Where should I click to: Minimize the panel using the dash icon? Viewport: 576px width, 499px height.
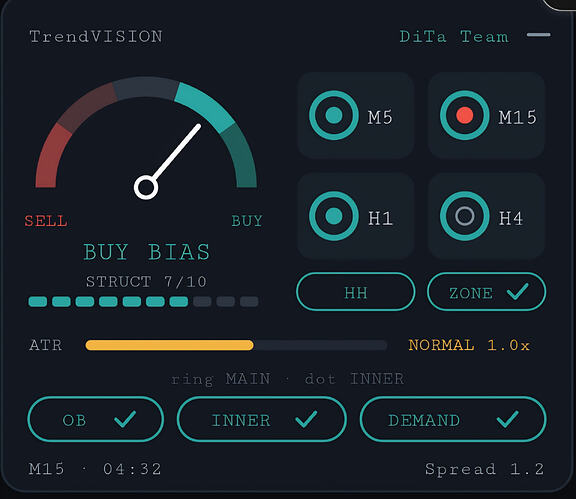(x=538, y=35)
